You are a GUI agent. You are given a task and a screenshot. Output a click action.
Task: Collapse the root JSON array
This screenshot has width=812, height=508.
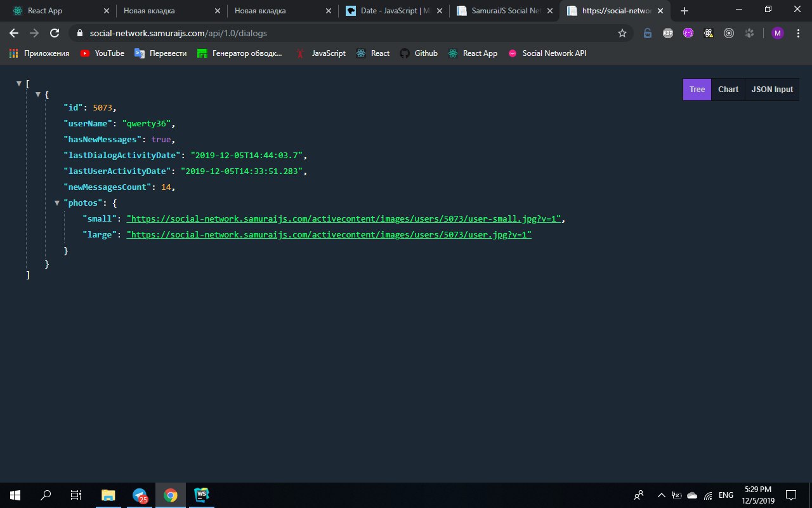[x=19, y=84]
